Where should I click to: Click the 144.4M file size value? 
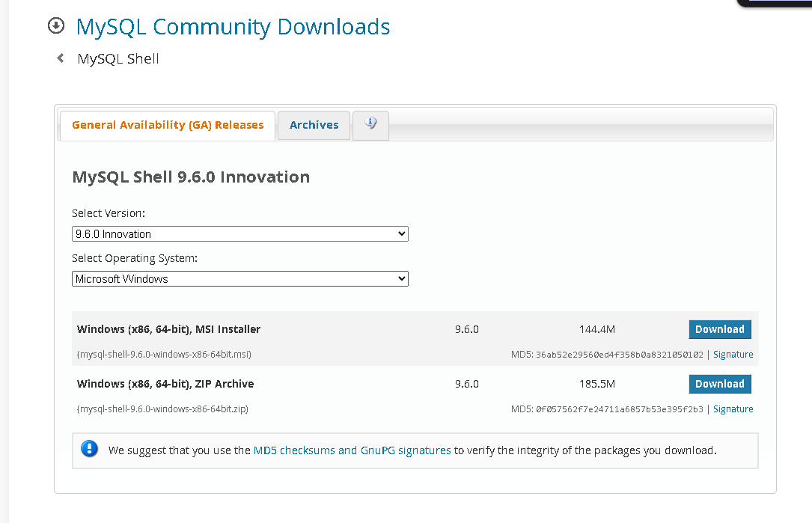[x=597, y=329]
